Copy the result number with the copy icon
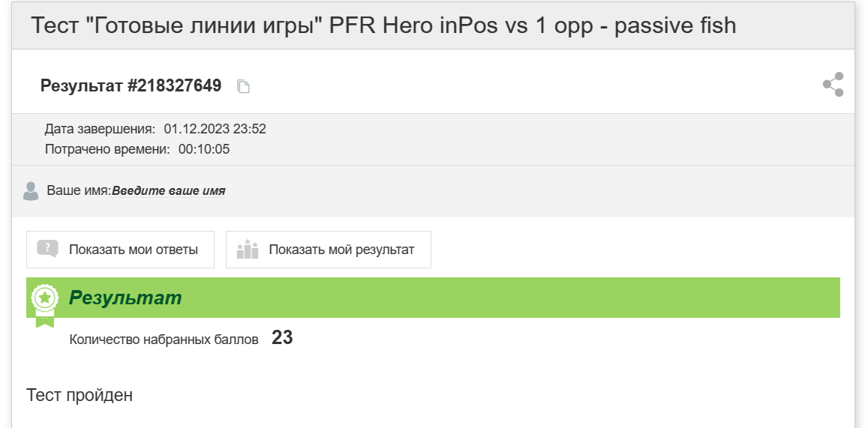Screen dimensions: 868x428 point(244,86)
